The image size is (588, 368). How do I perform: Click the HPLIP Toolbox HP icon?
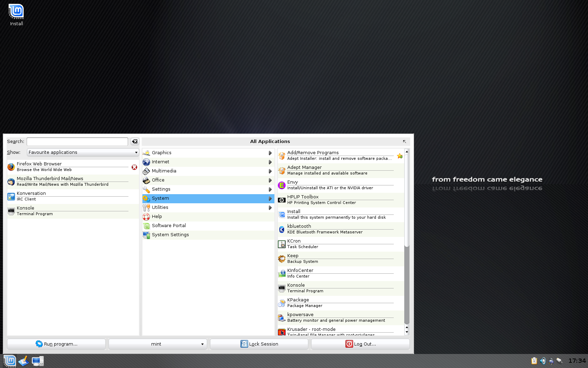coord(282,200)
